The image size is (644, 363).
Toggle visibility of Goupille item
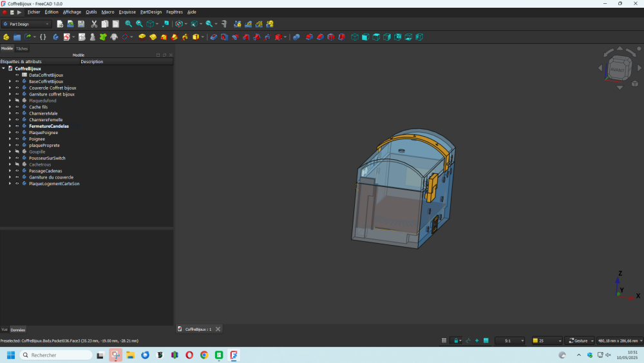pos(17,152)
